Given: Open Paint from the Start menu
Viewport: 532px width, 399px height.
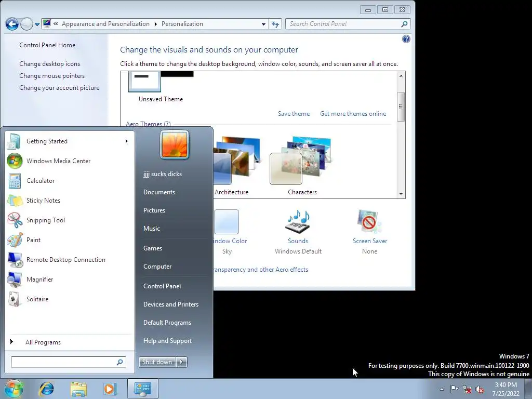Looking at the screenshot, I should pos(70,240).
